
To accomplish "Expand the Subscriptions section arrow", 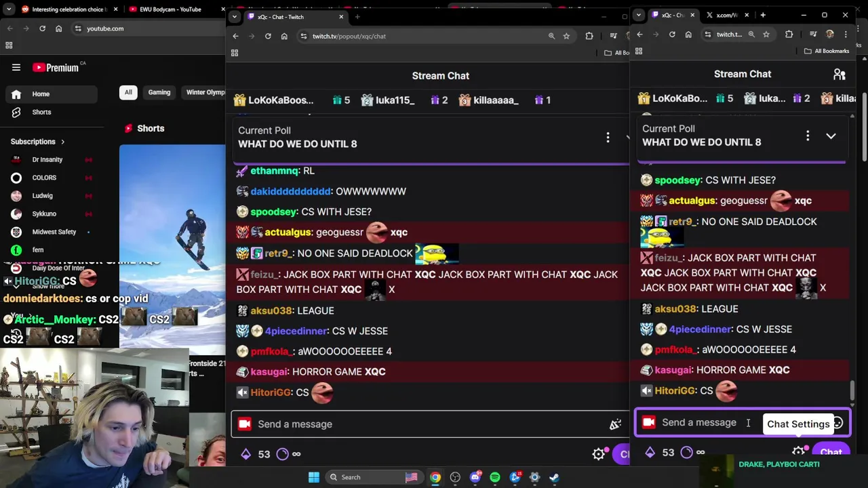I will point(62,142).
